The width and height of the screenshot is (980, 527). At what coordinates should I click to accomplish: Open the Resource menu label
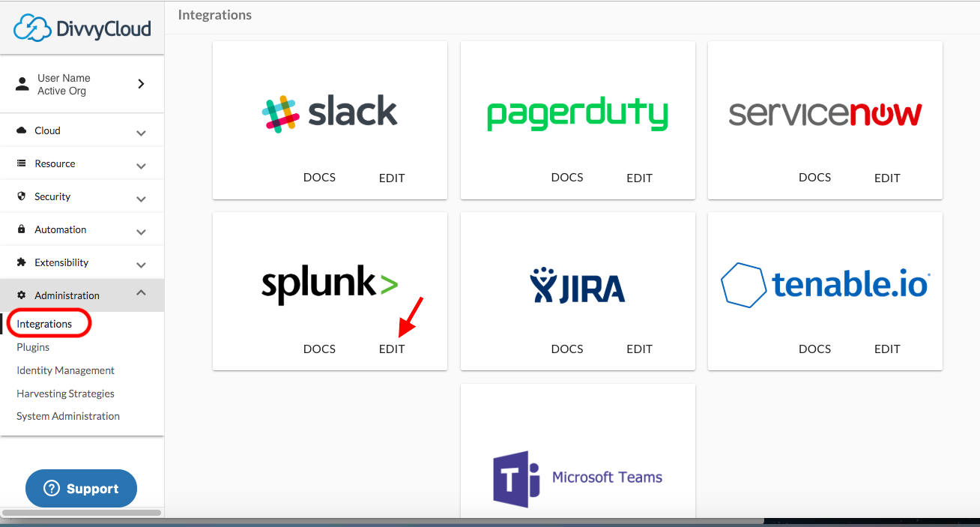tap(55, 163)
